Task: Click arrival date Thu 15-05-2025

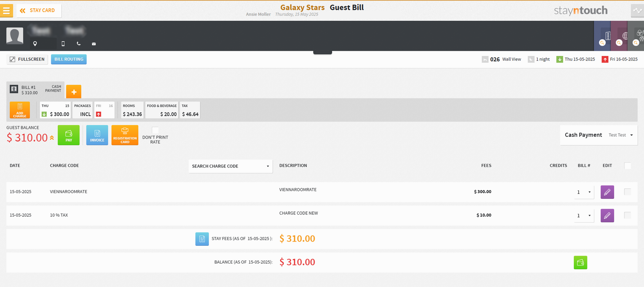Action: pos(576,59)
